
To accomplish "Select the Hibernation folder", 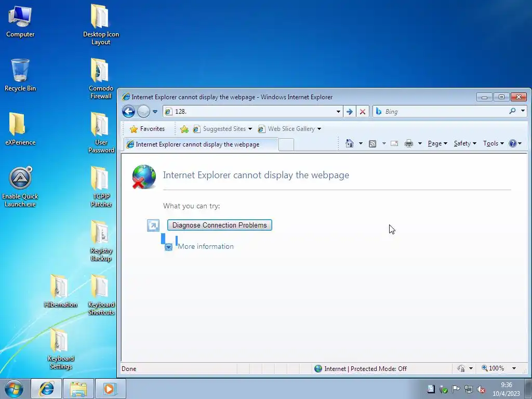I will (x=60, y=291).
